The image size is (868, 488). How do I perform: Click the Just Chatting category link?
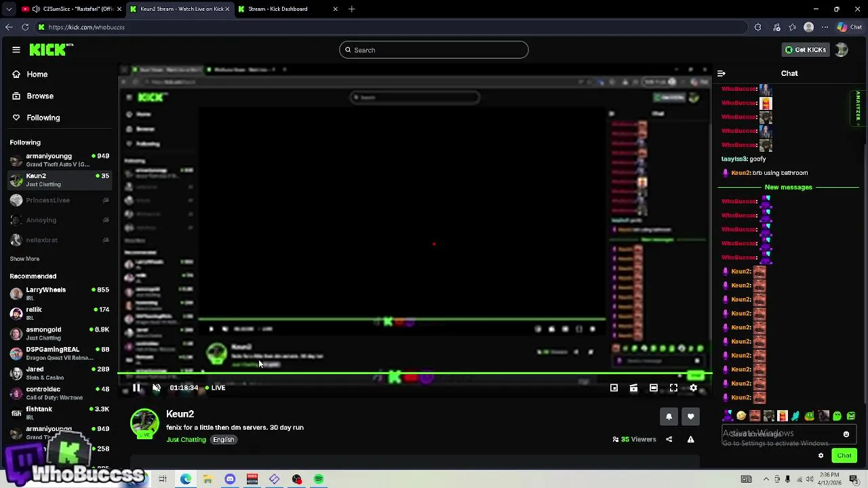(186, 440)
